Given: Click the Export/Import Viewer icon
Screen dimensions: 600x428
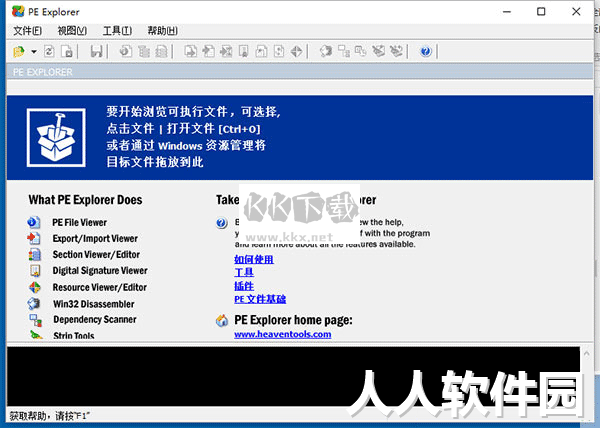Looking at the screenshot, I should point(34,238).
